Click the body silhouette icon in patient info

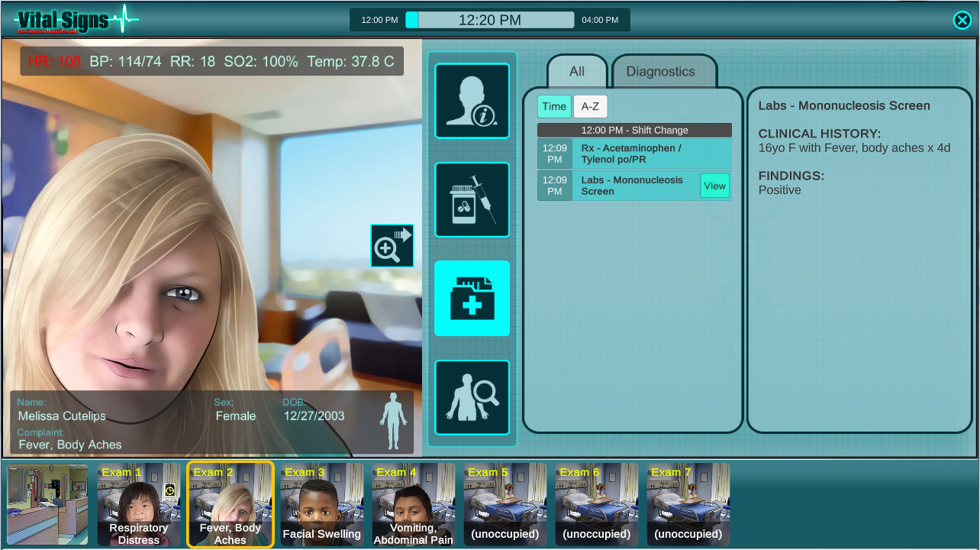[394, 422]
